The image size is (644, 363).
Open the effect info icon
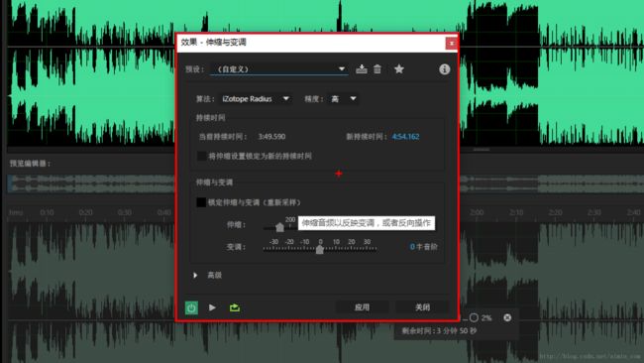(445, 69)
